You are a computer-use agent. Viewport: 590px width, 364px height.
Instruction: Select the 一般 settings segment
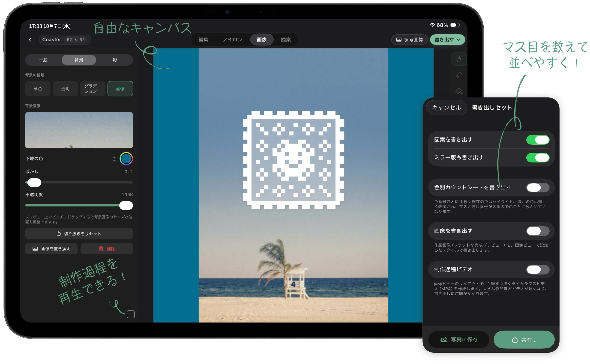pos(43,60)
